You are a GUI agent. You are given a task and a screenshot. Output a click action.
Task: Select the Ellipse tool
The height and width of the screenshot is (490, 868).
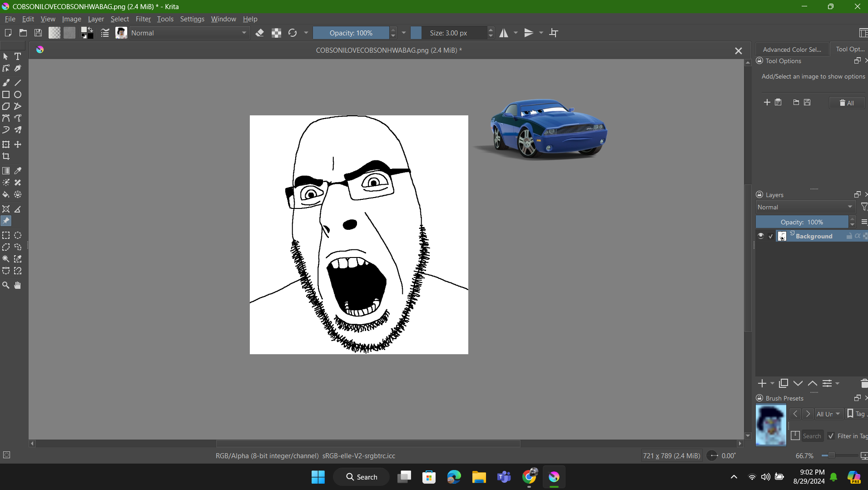point(18,94)
